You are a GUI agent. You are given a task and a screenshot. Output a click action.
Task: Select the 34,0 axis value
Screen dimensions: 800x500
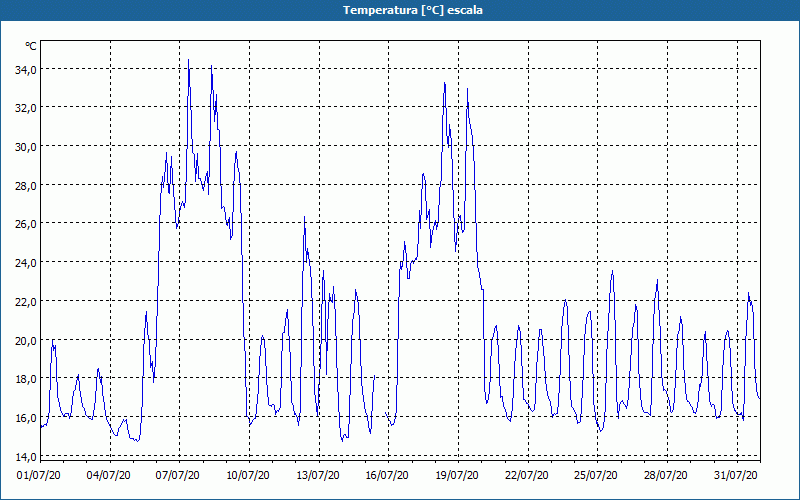(26, 69)
